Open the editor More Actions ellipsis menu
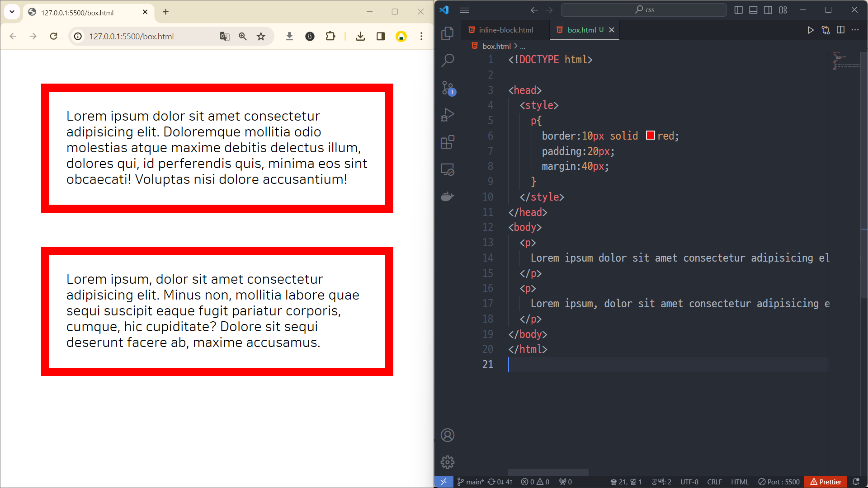Screen dimensions: 868x488 click(855, 30)
